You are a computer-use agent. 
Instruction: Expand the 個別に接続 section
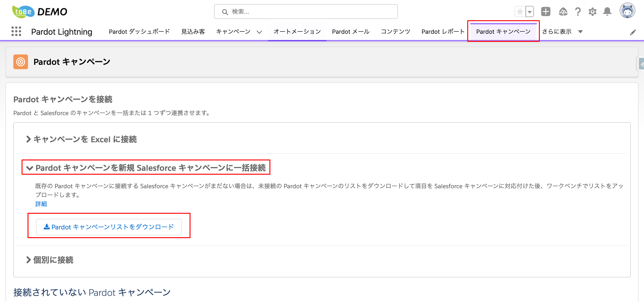[50, 260]
